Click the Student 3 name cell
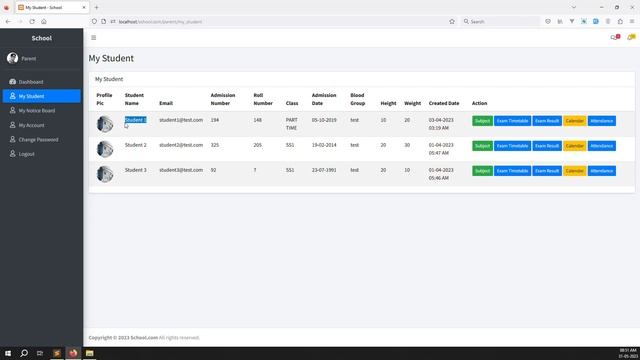 [x=136, y=170]
